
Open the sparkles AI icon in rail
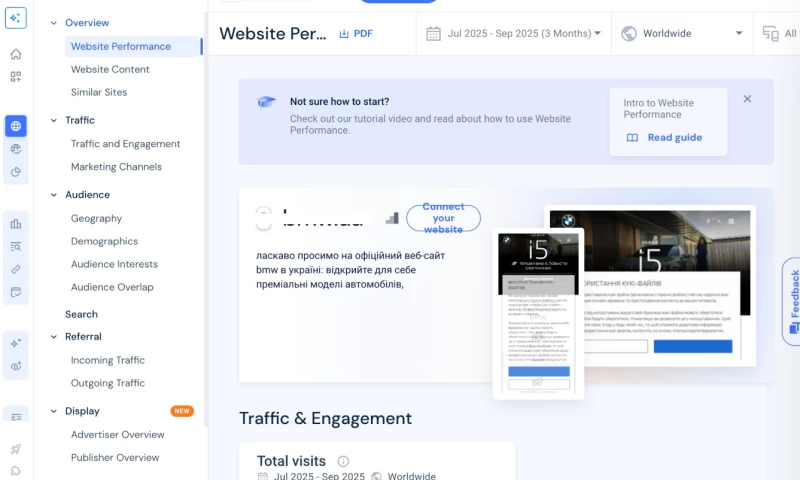(x=16, y=343)
